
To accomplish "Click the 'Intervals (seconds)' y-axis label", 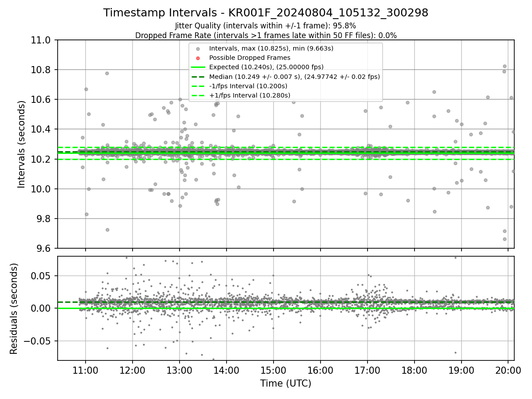I will pyautogui.click(x=22, y=144).
